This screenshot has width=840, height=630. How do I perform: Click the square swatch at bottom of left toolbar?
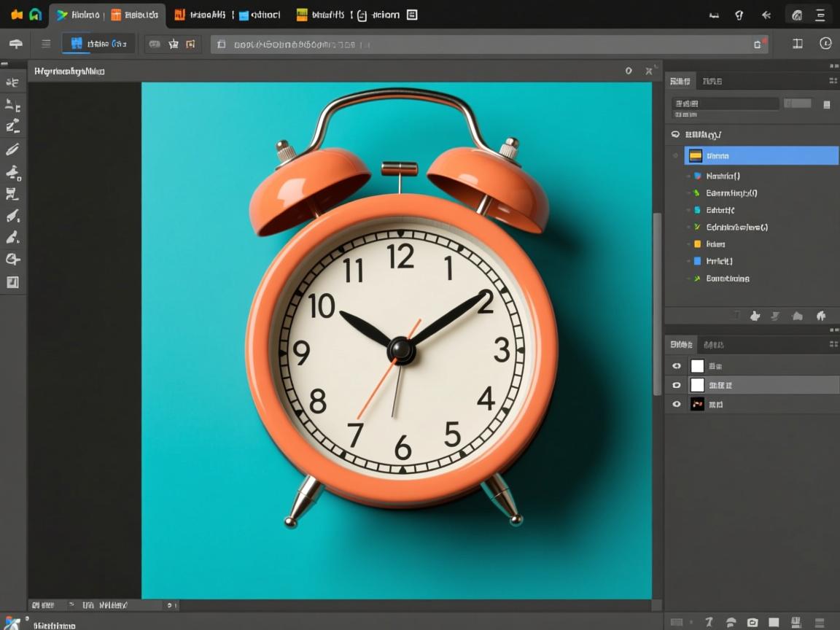pos(12,282)
